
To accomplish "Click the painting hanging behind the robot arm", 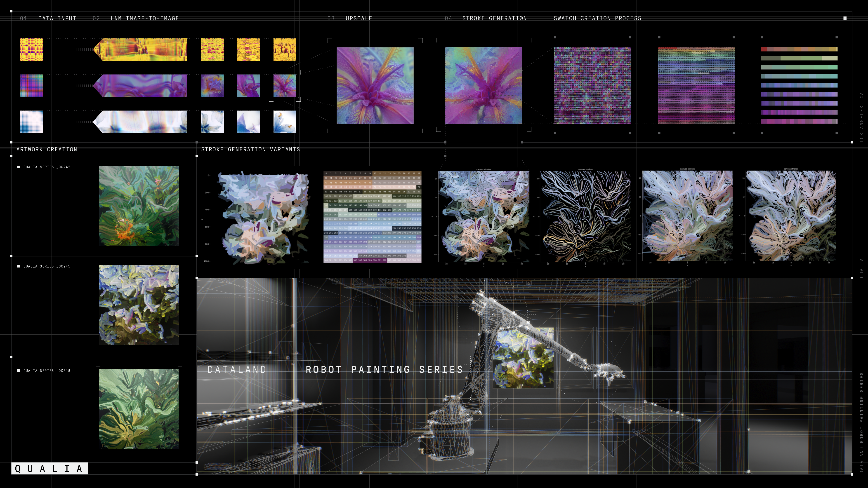I will tap(523, 358).
